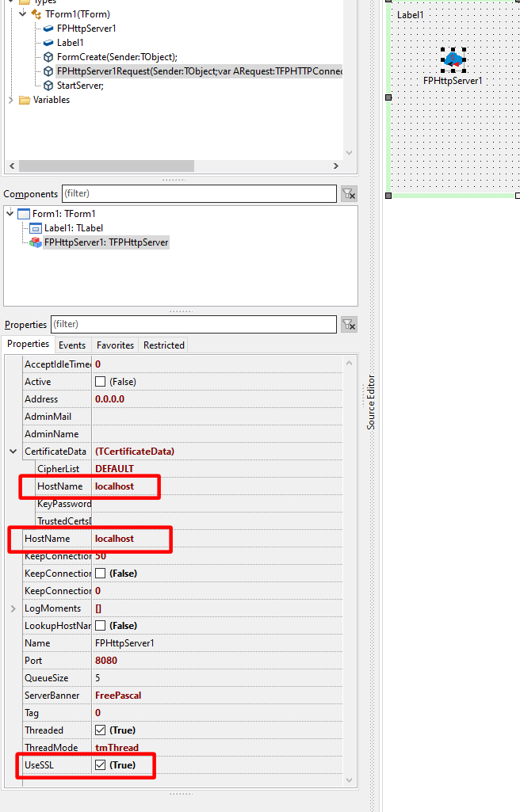Select the AdminName property row
The height and width of the screenshot is (812, 520).
(182, 434)
